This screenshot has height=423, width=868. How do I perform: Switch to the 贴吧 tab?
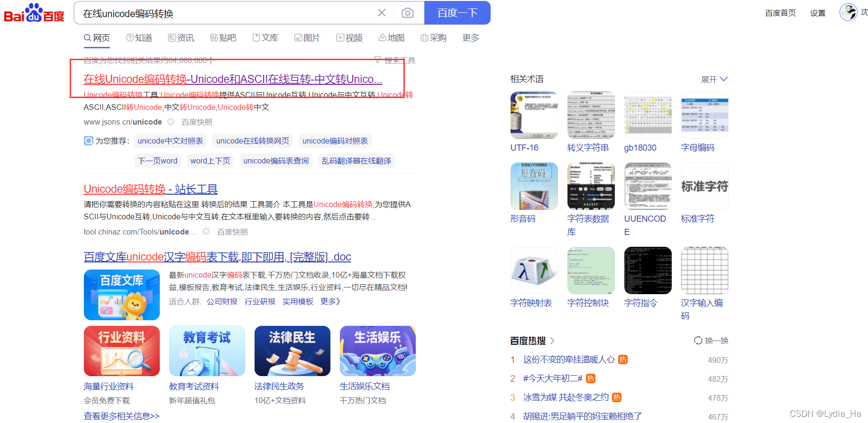click(223, 38)
